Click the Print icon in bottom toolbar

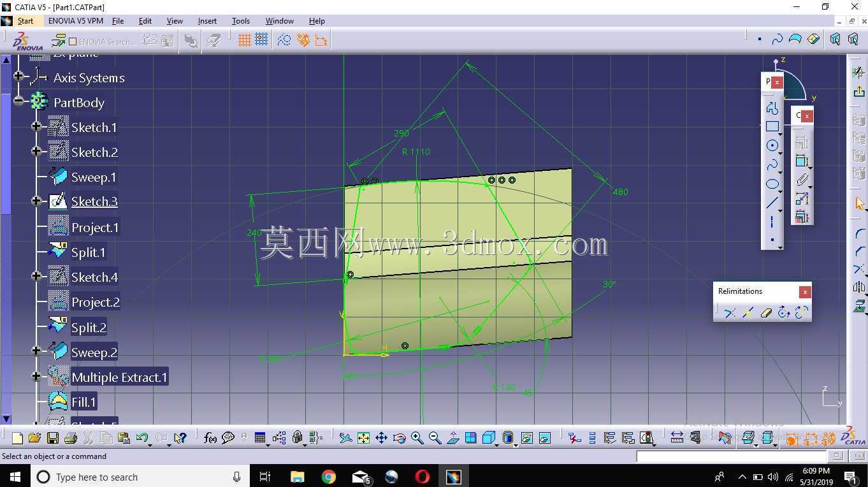(x=71, y=438)
